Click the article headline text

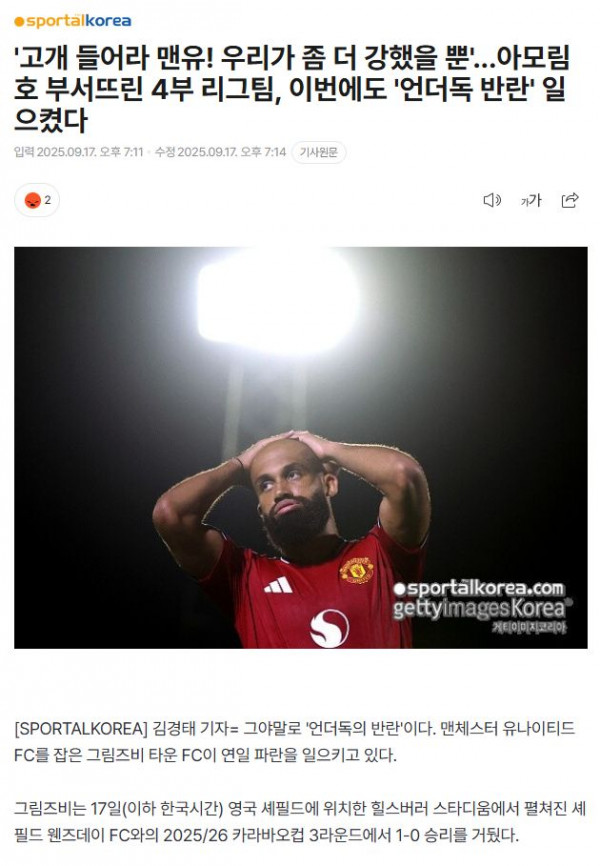(292, 89)
